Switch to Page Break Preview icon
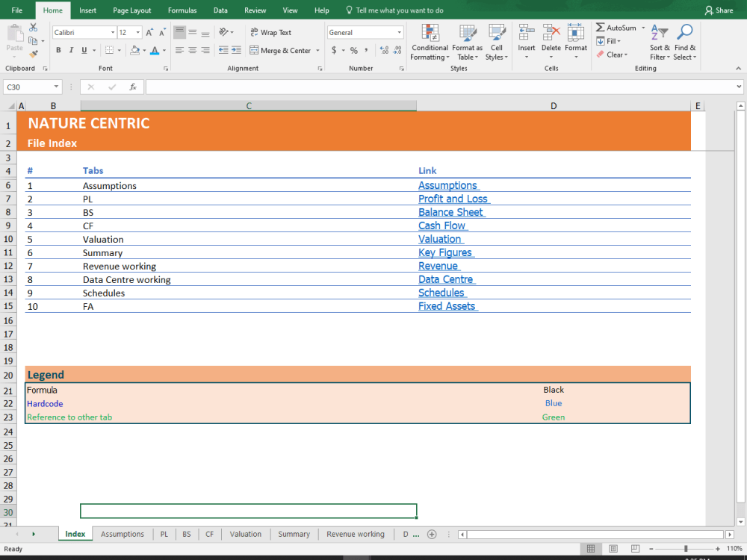747x560 pixels. click(635, 549)
